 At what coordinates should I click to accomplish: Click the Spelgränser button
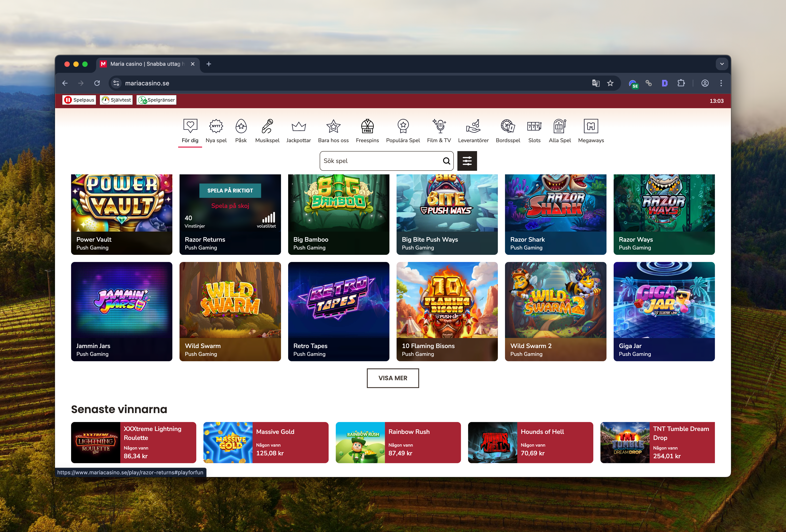[x=156, y=100]
